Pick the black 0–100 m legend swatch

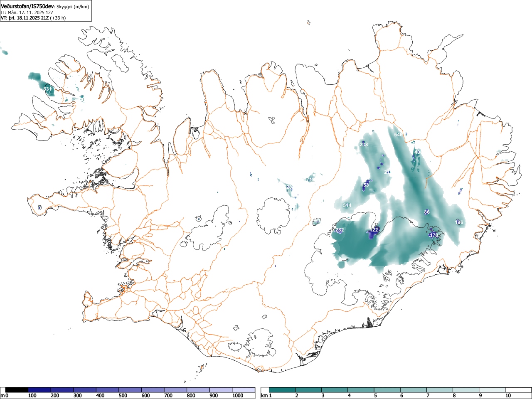pos(17,390)
